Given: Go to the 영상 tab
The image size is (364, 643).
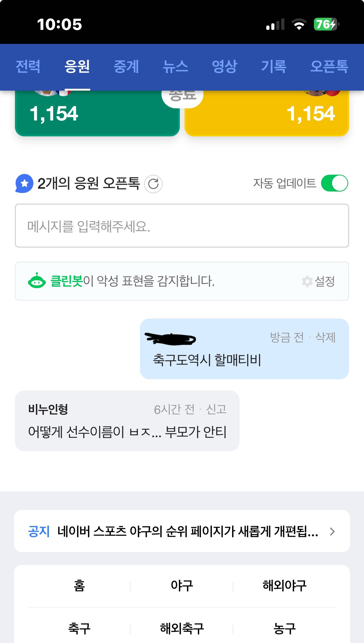Looking at the screenshot, I should (x=224, y=66).
